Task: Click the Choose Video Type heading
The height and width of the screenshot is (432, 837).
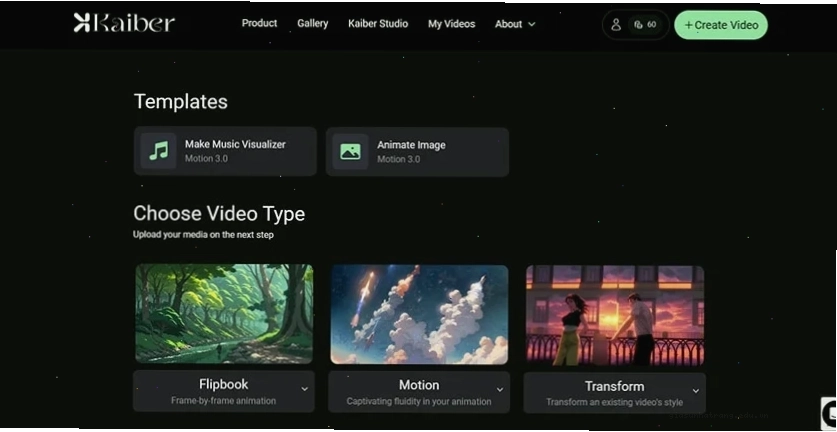Action: 219,214
